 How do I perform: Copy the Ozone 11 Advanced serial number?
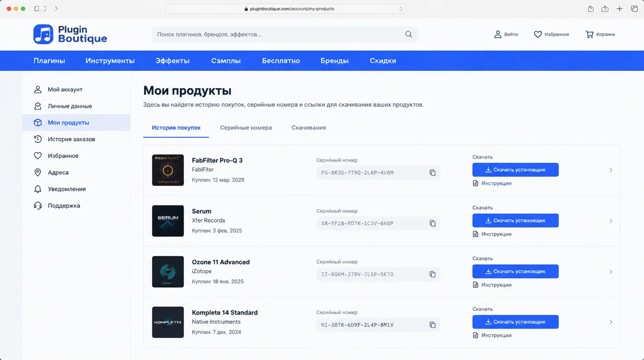click(x=433, y=274)
